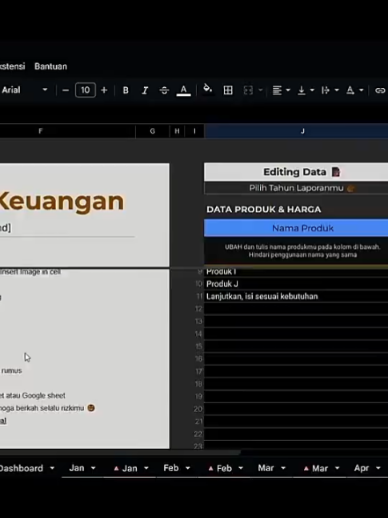Switch to the plain Jan sheet tab

[77, 468]
